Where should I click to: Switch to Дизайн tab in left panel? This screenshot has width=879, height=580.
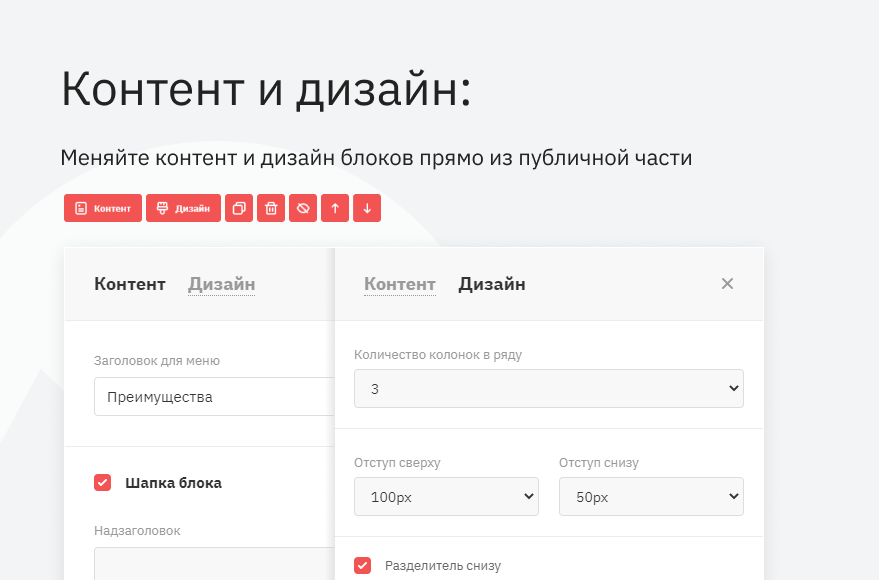pos(221,284)
